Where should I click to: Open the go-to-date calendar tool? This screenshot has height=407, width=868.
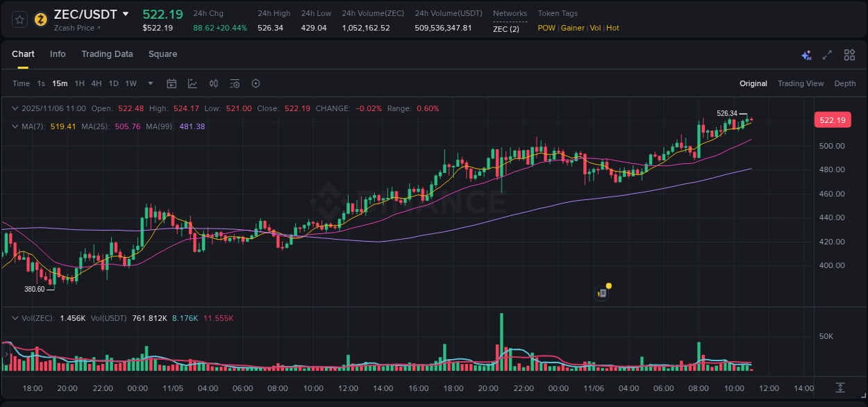click(172, 83)
